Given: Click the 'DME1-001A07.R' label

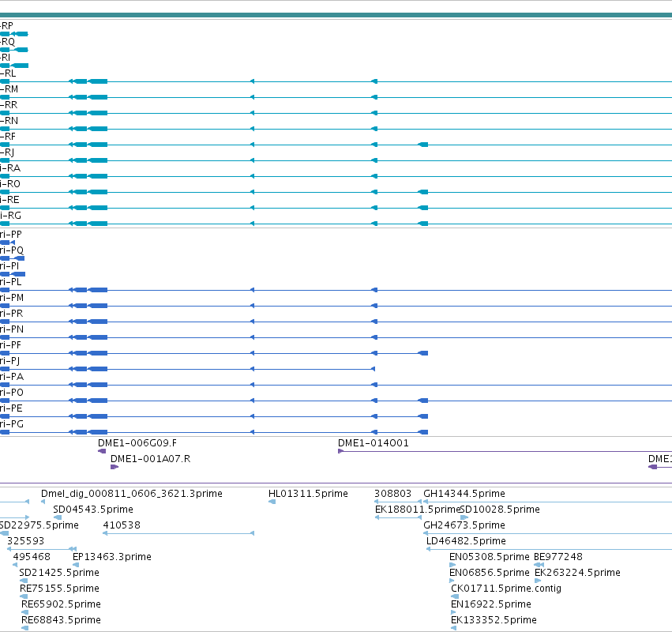Looking at the screenshot, I should (x=150, y=459).
